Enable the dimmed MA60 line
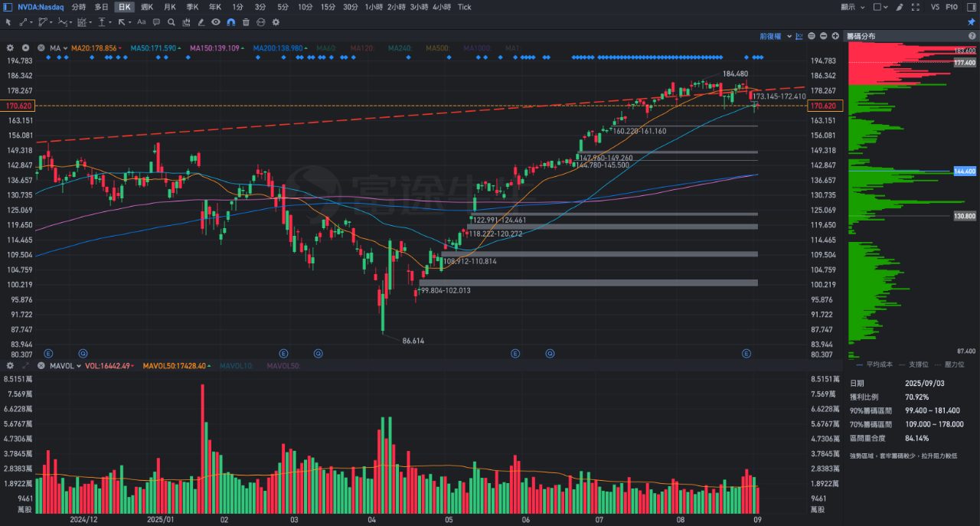The width and height of the screenshot is (980, 526). (326, 48)
